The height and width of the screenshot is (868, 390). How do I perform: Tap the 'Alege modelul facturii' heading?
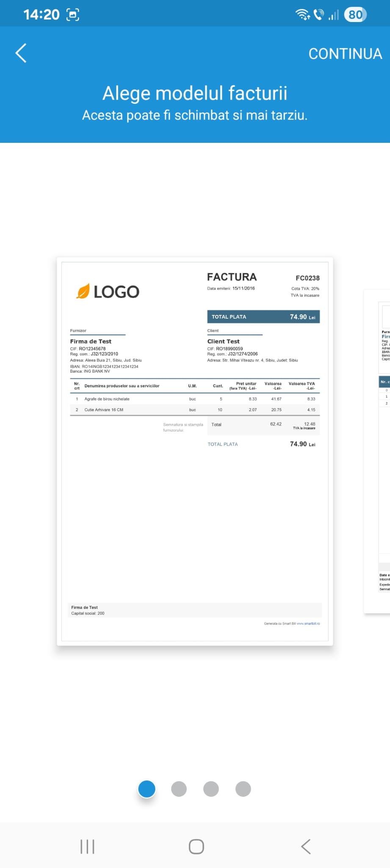click(195, 93)
